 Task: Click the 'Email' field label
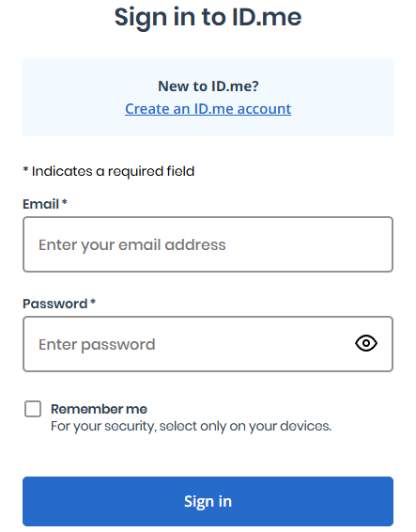tap(40, 204)
